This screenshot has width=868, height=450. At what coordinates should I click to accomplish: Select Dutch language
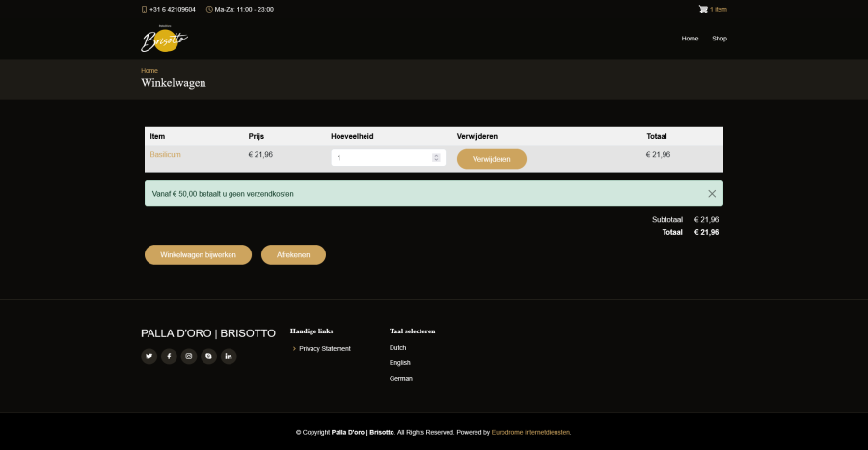coord(397,347)
